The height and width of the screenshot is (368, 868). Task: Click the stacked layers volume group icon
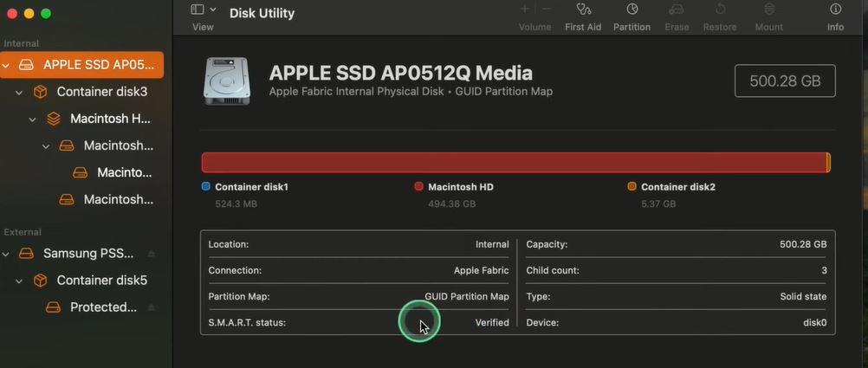[54, 119]
